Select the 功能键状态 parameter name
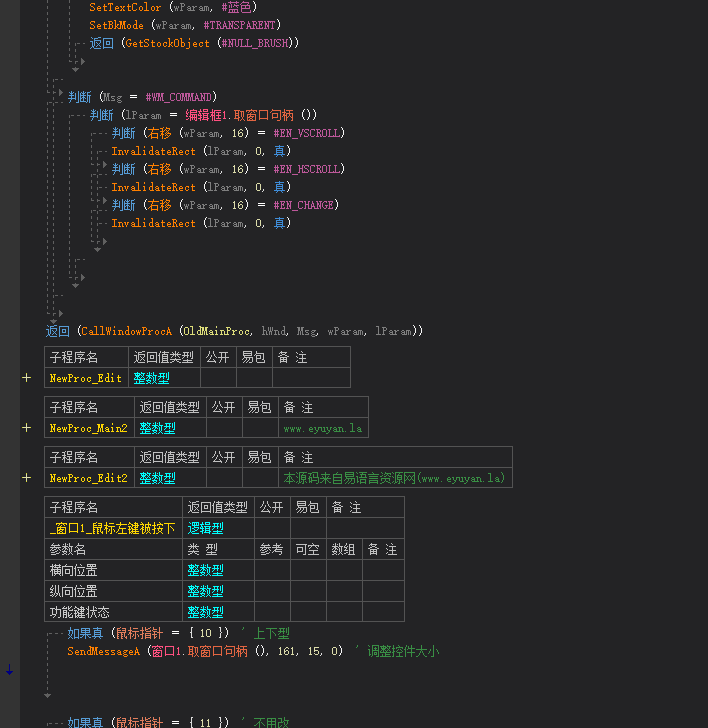This screenshot has width=708, height=728. point(79,612)
